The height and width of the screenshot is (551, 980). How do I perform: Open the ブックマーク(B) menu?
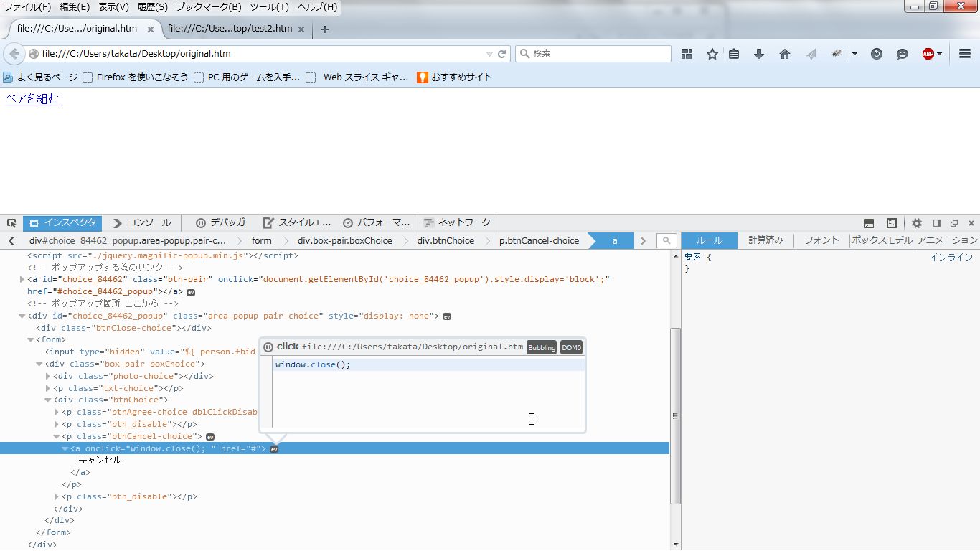coord(209,7)
